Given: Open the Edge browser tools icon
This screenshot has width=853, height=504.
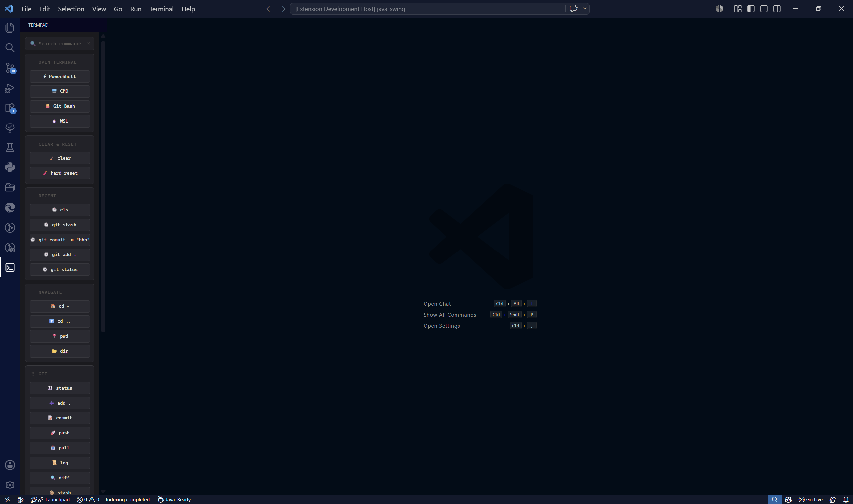Looking at the screenshot, I should [10, 207].
